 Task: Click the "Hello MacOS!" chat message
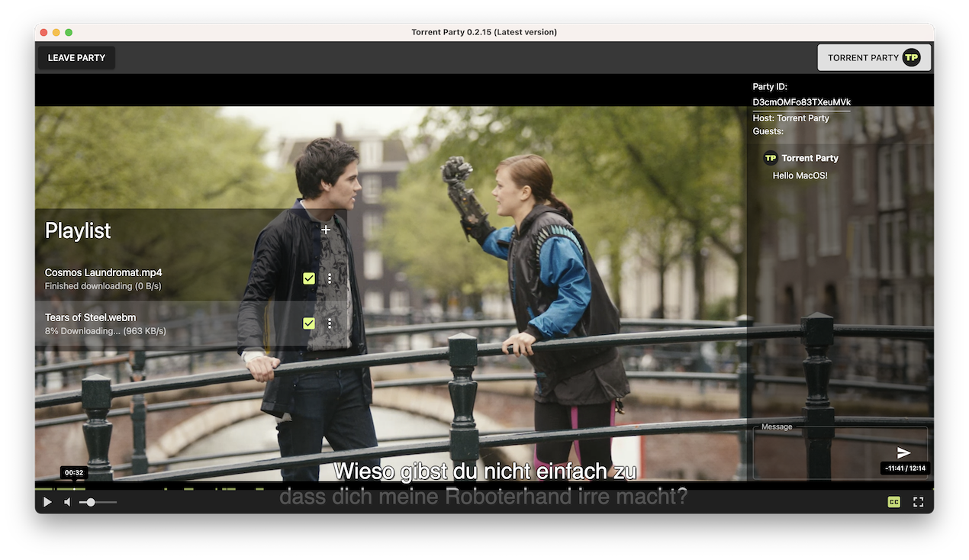pos(800,175)
